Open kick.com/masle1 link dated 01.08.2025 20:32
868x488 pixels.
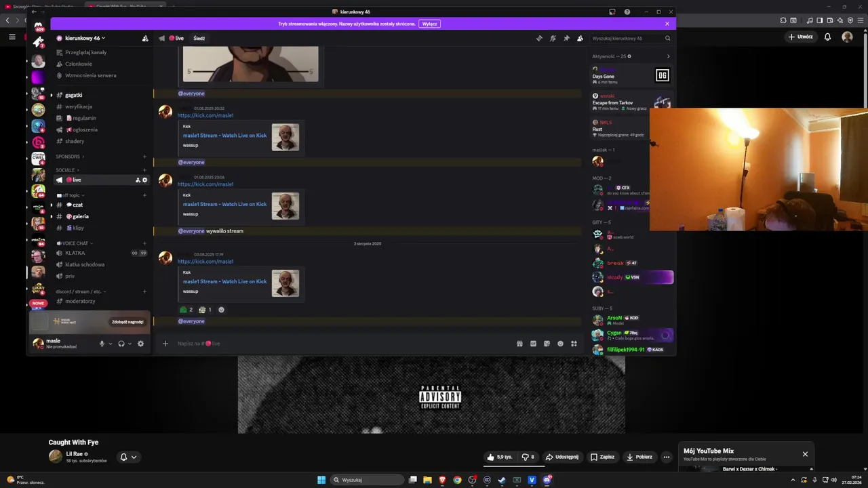[205, 116]
